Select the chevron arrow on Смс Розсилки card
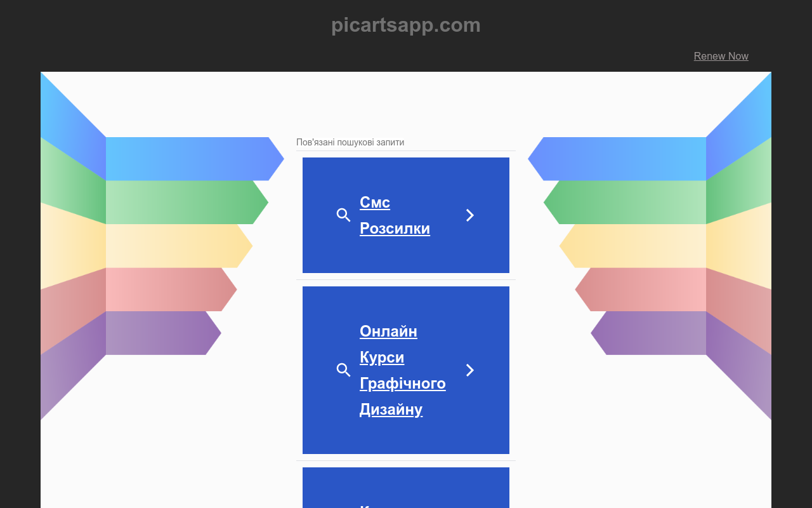Screen dimensions: 812x508 click(470, 215)
